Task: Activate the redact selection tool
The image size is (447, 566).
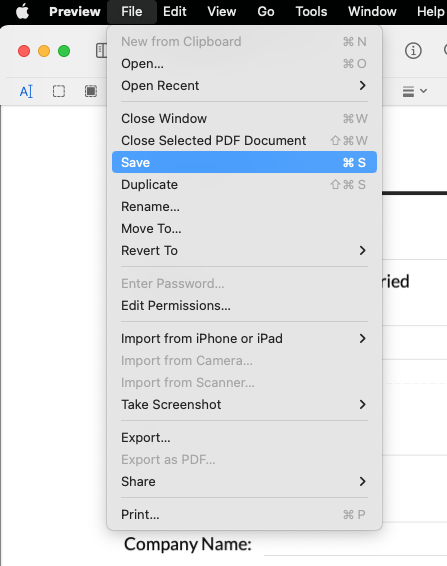Action: pos(91,91)
